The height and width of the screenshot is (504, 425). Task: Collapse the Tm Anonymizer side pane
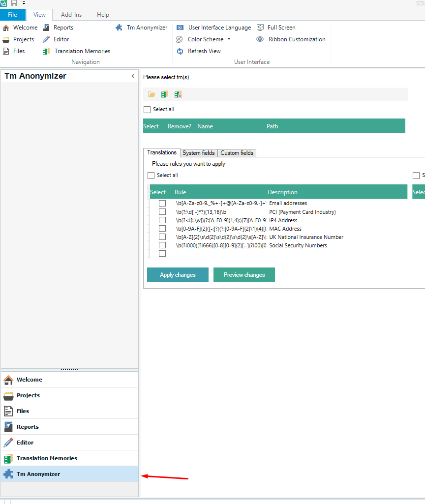tap(133, 76)
